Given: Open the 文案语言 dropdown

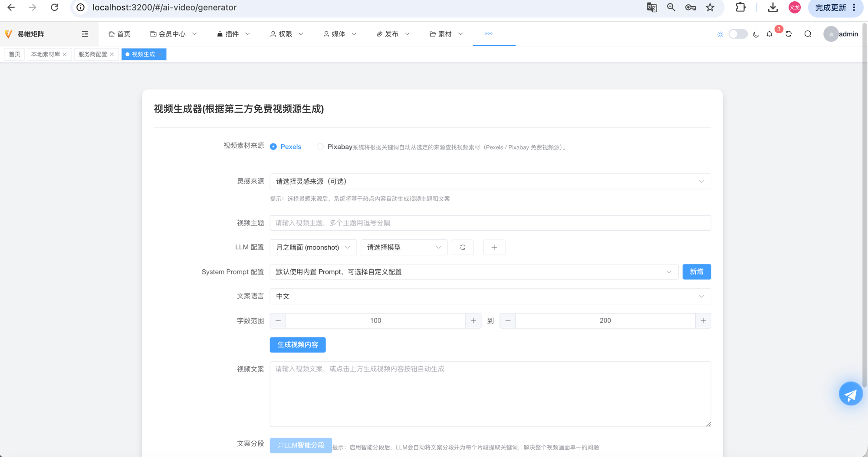Looking at the screenshot, I should 490,296.
